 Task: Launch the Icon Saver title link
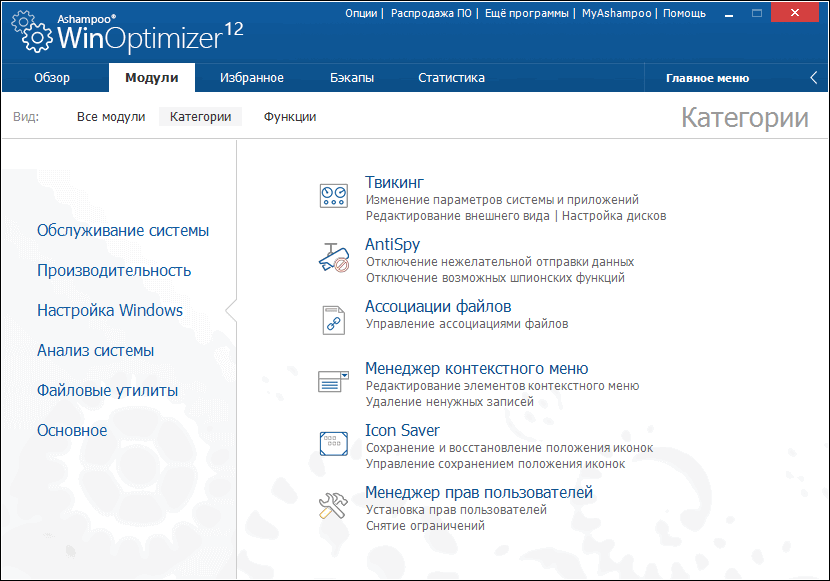[402, 430]
